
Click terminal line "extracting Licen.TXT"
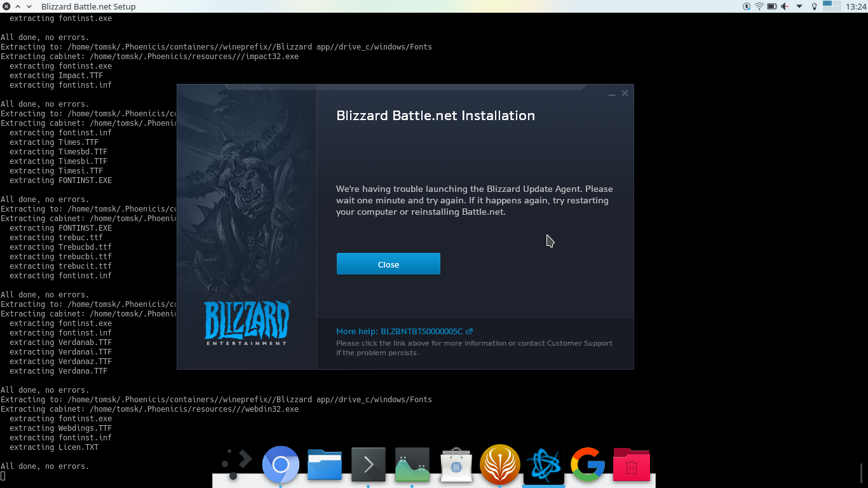click(54, 447)
